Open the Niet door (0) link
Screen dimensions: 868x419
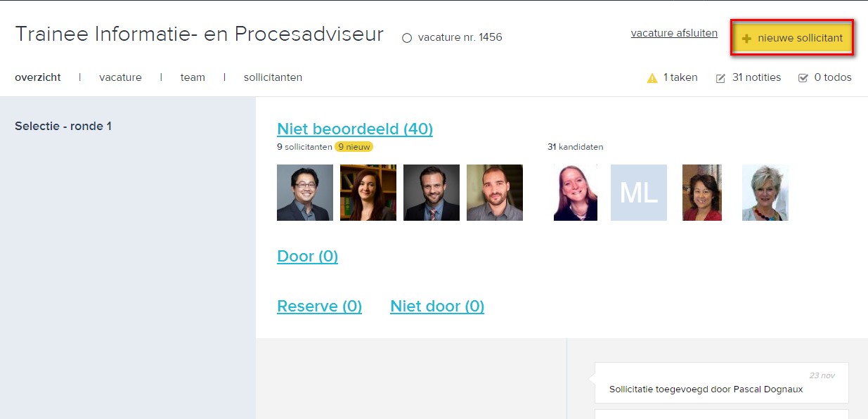point(437,306)
